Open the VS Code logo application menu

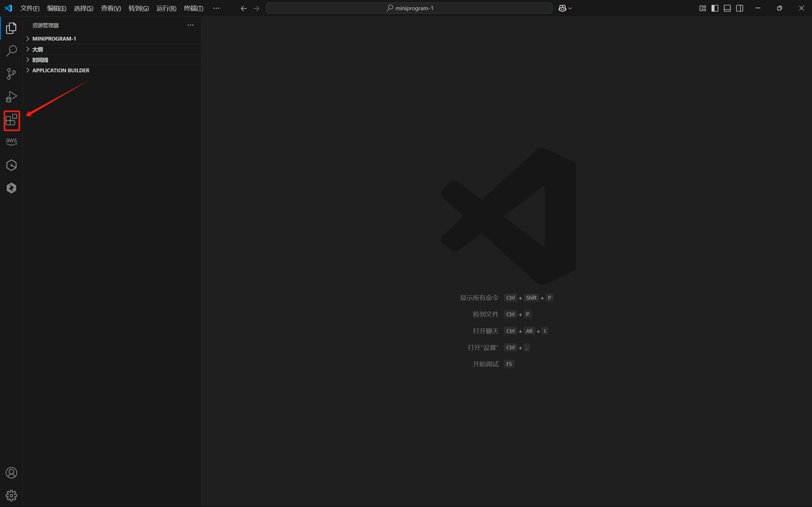click(x=8, y=8)
